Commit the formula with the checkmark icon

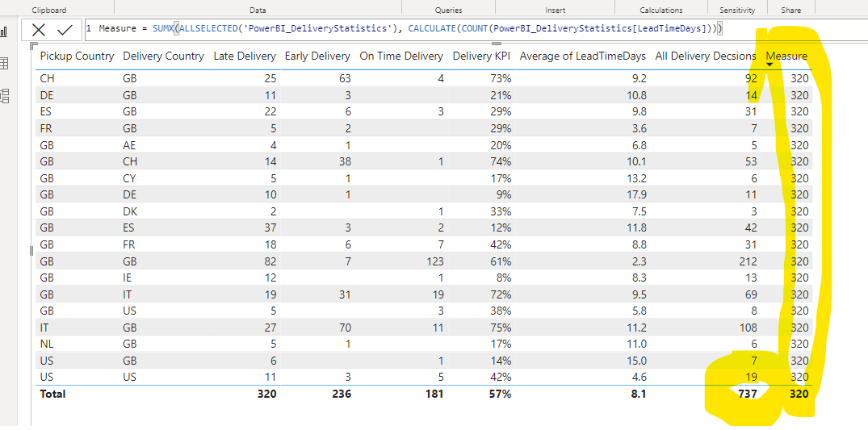[x=65, y=30]
